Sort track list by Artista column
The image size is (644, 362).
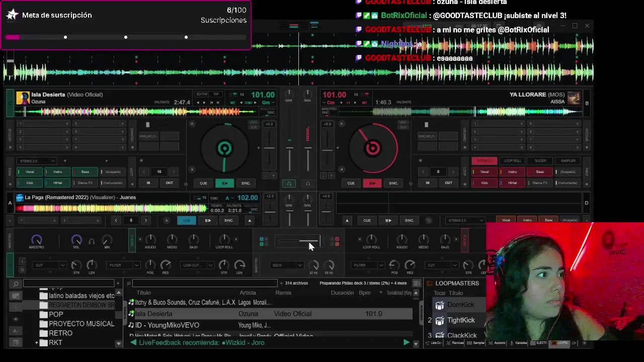tap(248, 293)
